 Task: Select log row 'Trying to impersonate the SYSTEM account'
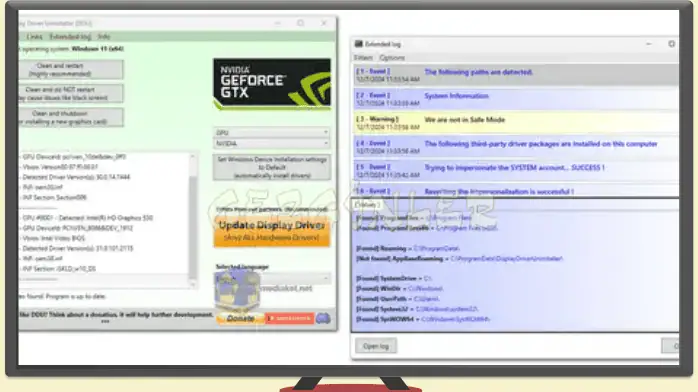[515, 171]
